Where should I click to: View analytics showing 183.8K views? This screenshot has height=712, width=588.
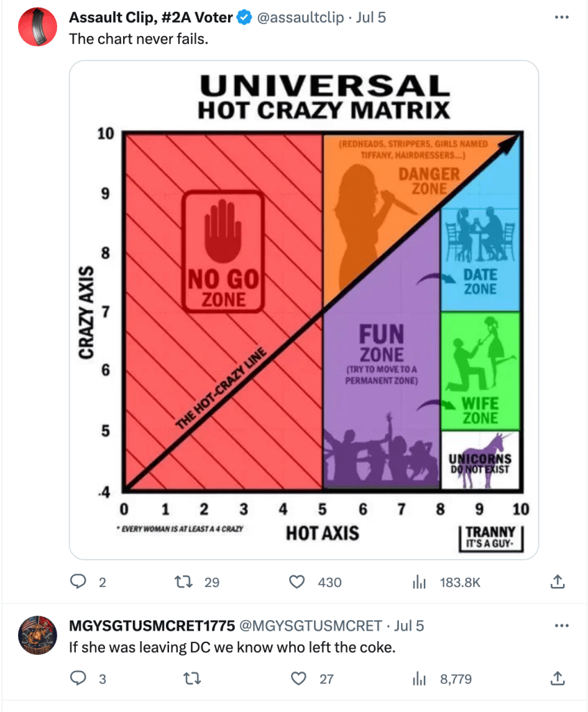click(420, 581)
